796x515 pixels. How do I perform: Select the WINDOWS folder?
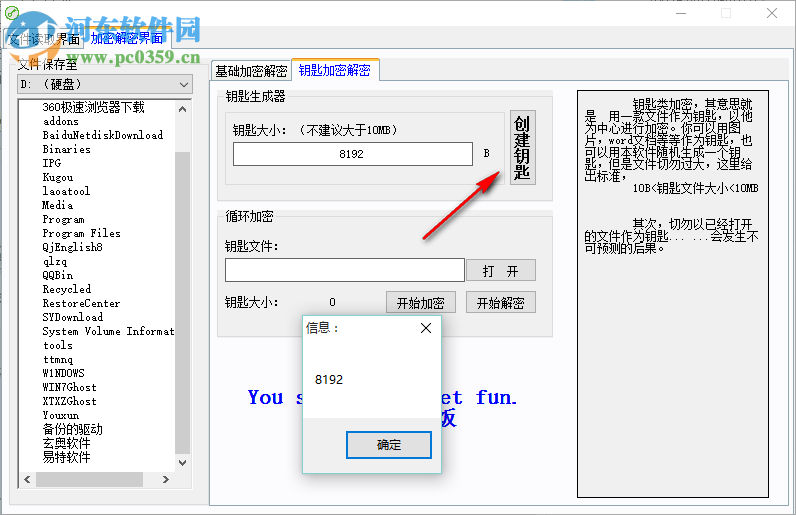click(63, 373)
